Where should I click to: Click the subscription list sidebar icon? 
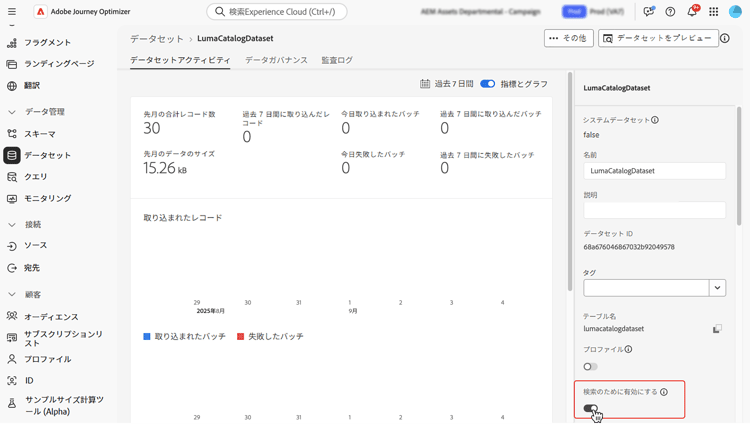click(x=12, y=338)
